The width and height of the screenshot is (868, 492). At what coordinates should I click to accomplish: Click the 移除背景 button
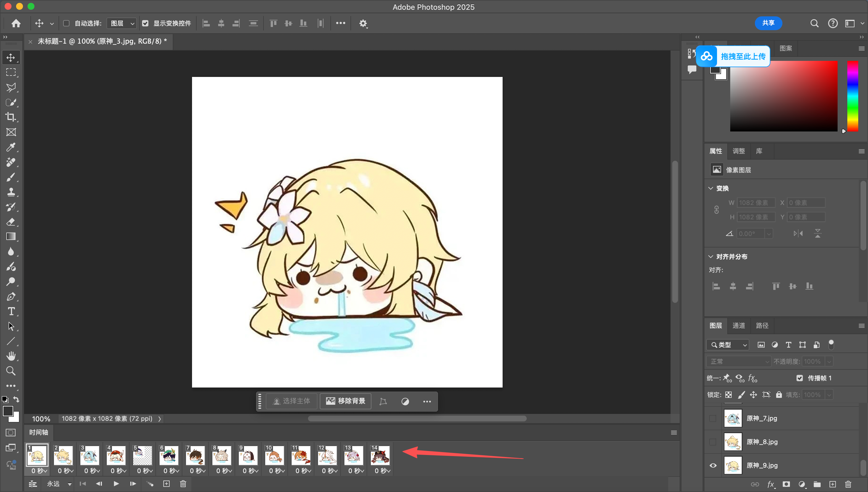[345, 401]
